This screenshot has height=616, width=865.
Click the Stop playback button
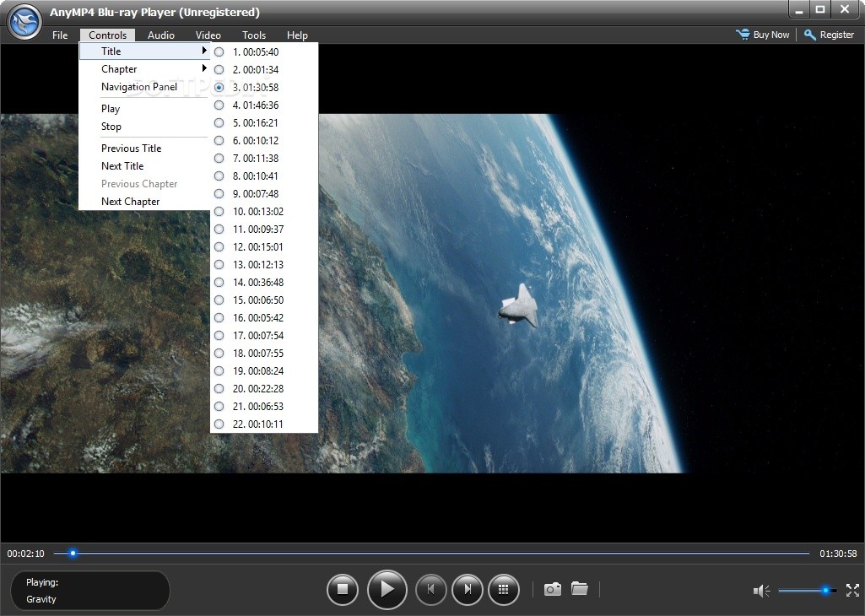[x=343, y=590]
